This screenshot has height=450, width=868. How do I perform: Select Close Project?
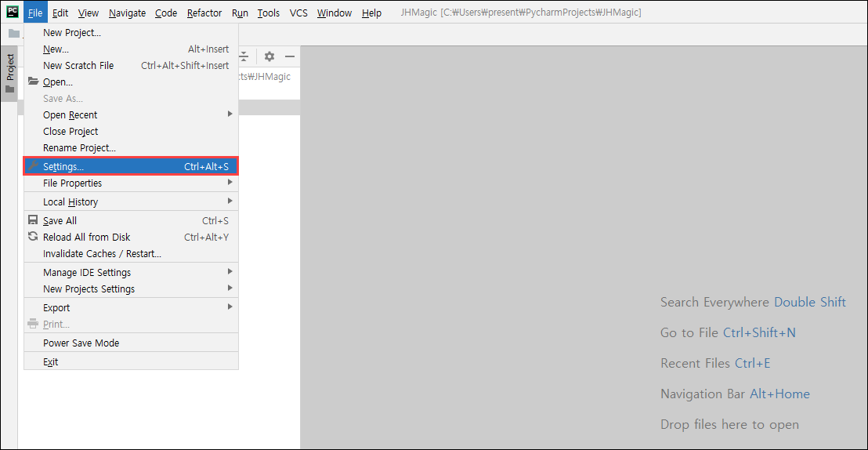click(131, 132)
